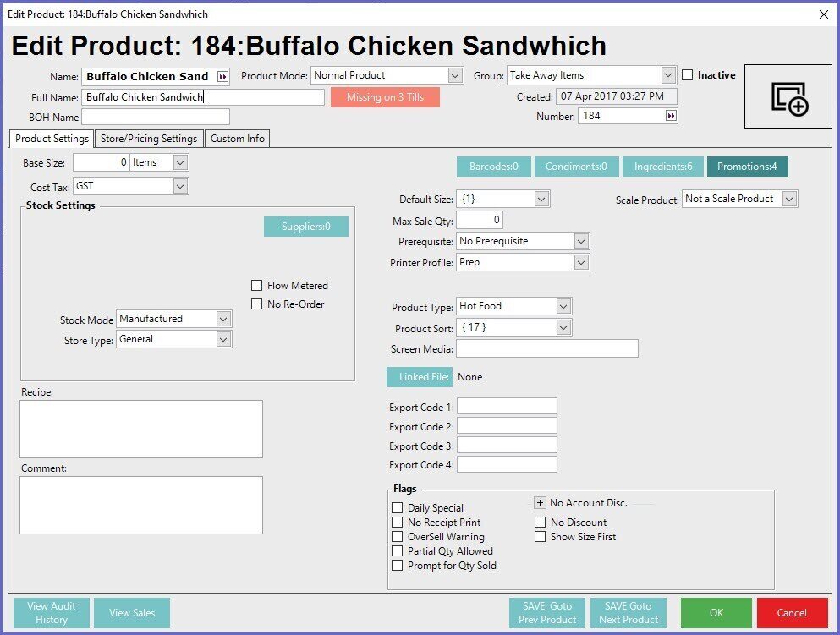Expand the No Account Disc. plus icon
The width and height of the screenshot is (840, 635).
540,502
